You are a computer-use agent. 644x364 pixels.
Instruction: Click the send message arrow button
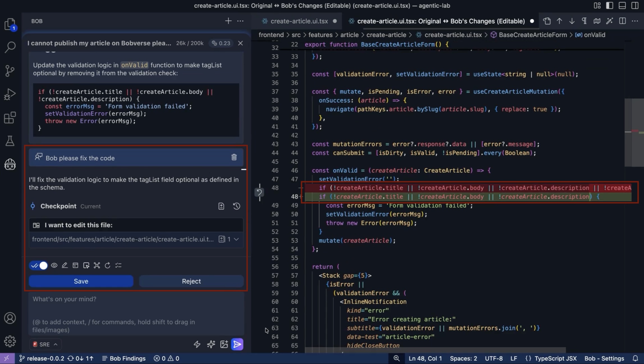237,344
